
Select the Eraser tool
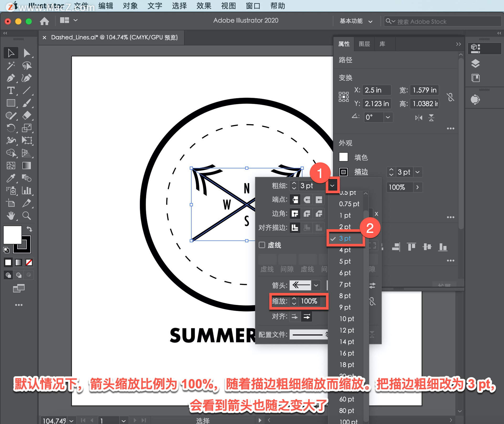click(27, 115)
